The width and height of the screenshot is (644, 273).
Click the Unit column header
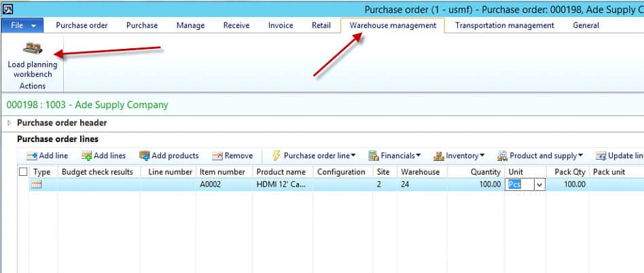525,172
